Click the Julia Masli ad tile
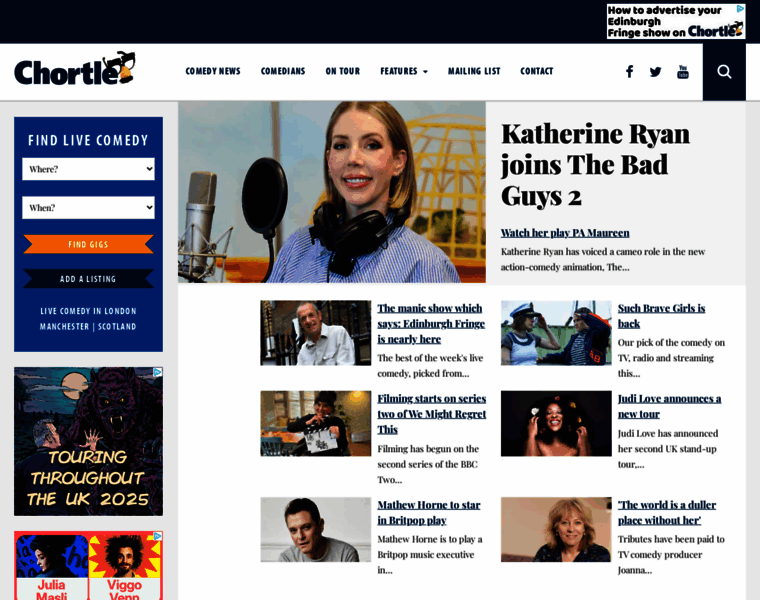Image resolution: width=760 pixels, height=600 pixels. pos(51,566)
